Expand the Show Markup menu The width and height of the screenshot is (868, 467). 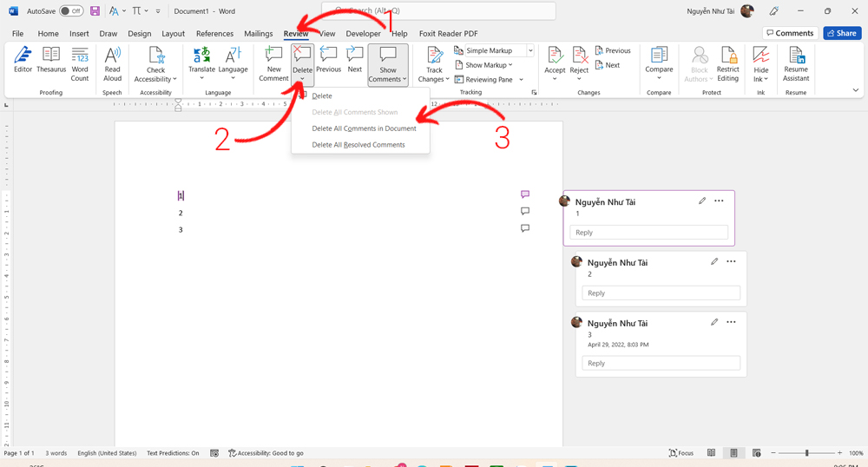click(x=483, y=65)
